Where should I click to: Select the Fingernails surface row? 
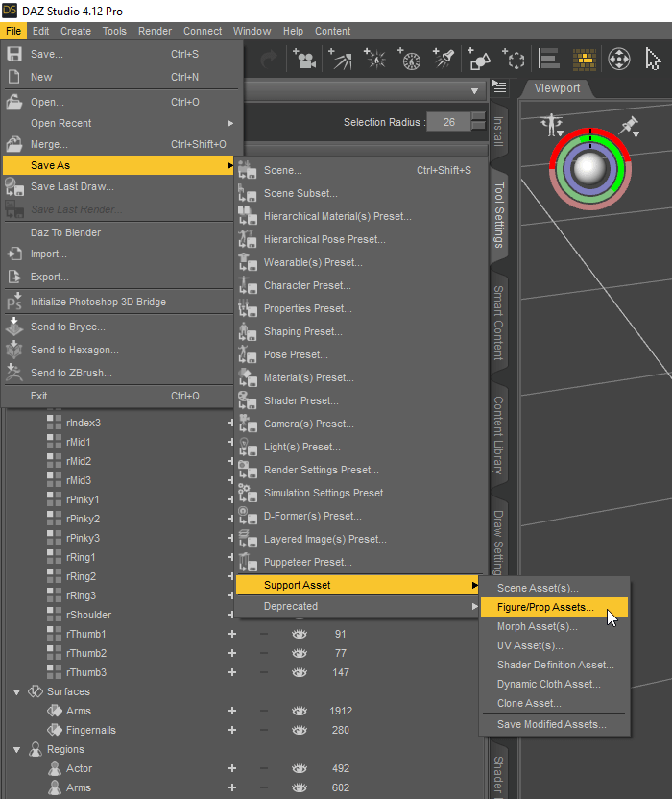(x=90, y=730)
